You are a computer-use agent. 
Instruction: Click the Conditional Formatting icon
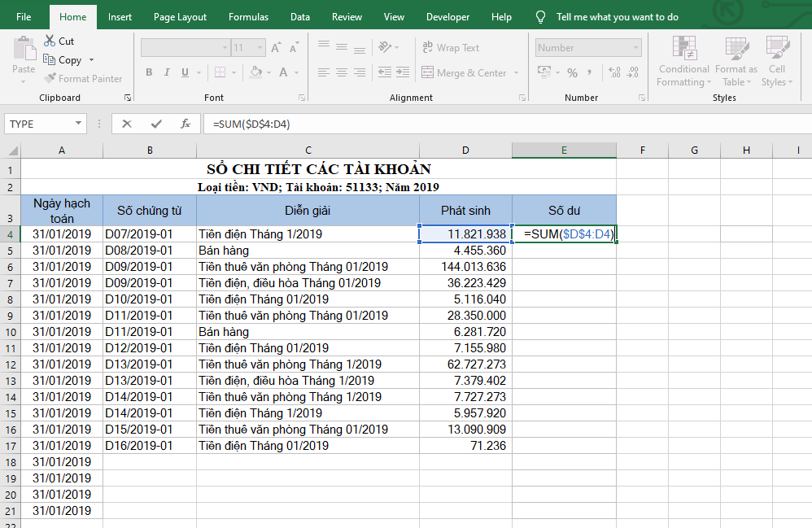(683, 62)
